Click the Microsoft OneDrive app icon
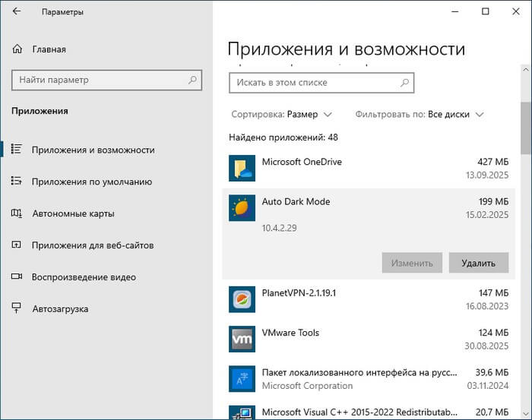Screen dimensions: 532x420 pyautogui.click(x=242, y=169)
